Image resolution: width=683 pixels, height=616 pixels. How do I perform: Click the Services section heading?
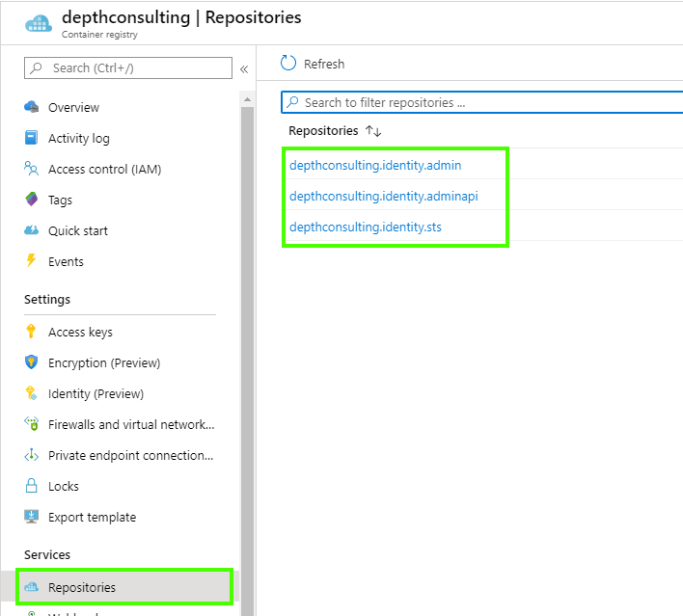(x=47, y=554)
